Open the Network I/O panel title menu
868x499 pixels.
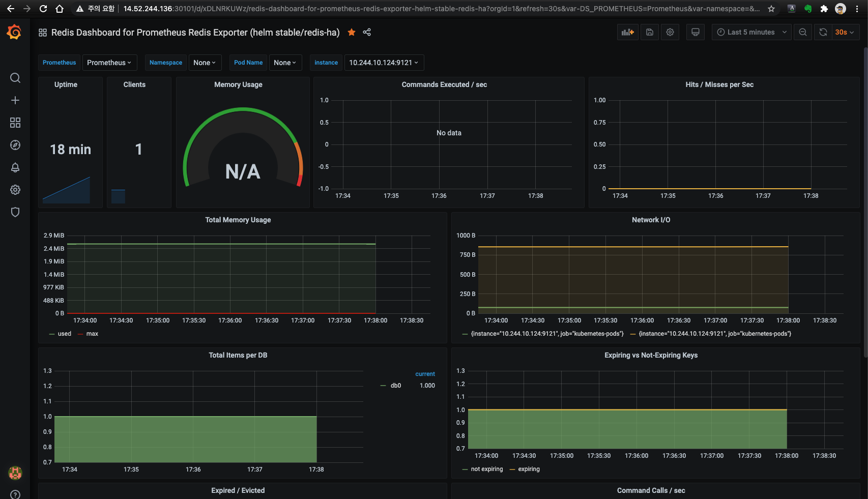pyautogui.click(x=651, y=220)
